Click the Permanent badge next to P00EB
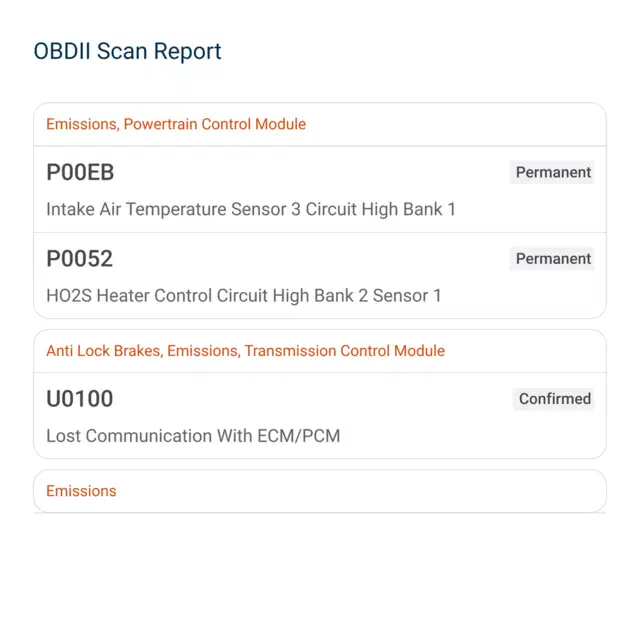640x640 pixels. (x=552, y=172)
